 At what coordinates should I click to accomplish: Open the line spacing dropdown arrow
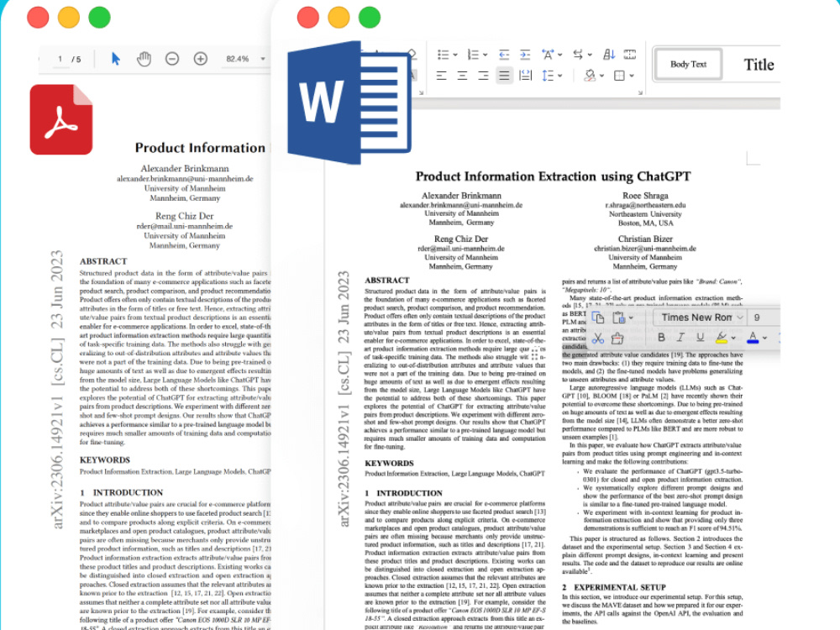tap(559, 76)
